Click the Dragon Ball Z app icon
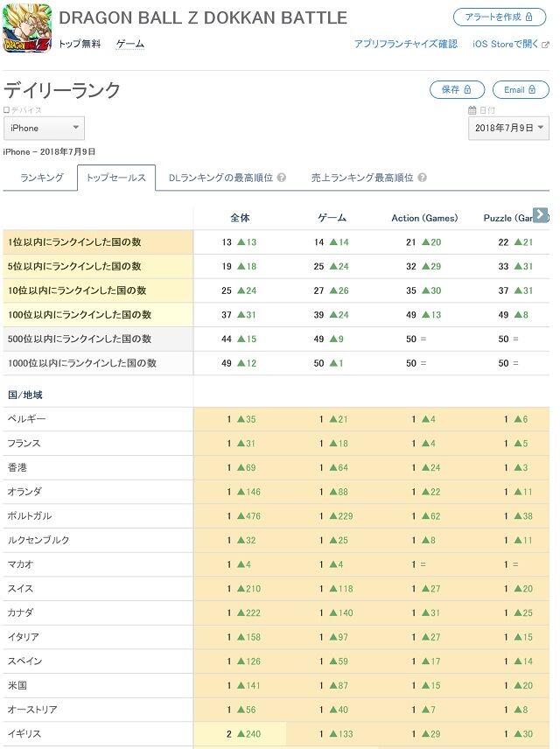The image size is (560, 749). pos(26,28)
